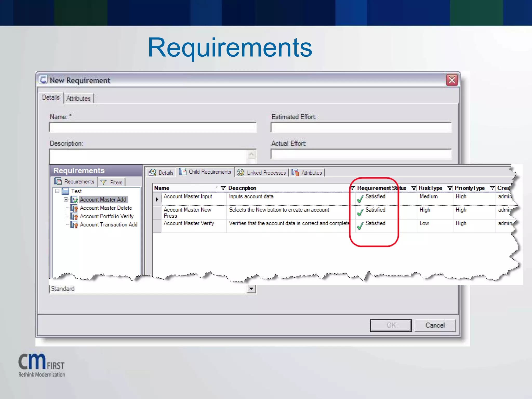Open the RiskType column filter funnel
Viewport: 532px width, 399px height.
450,188
